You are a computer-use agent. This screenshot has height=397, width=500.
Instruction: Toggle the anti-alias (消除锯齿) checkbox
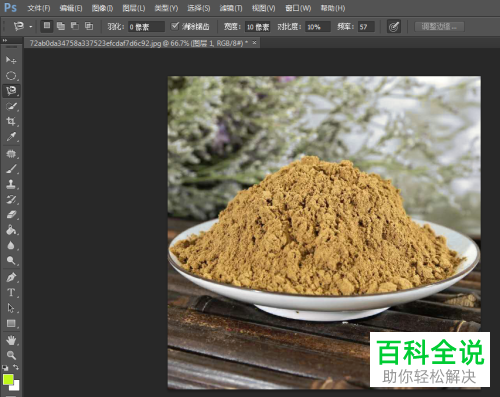[175, 26]
